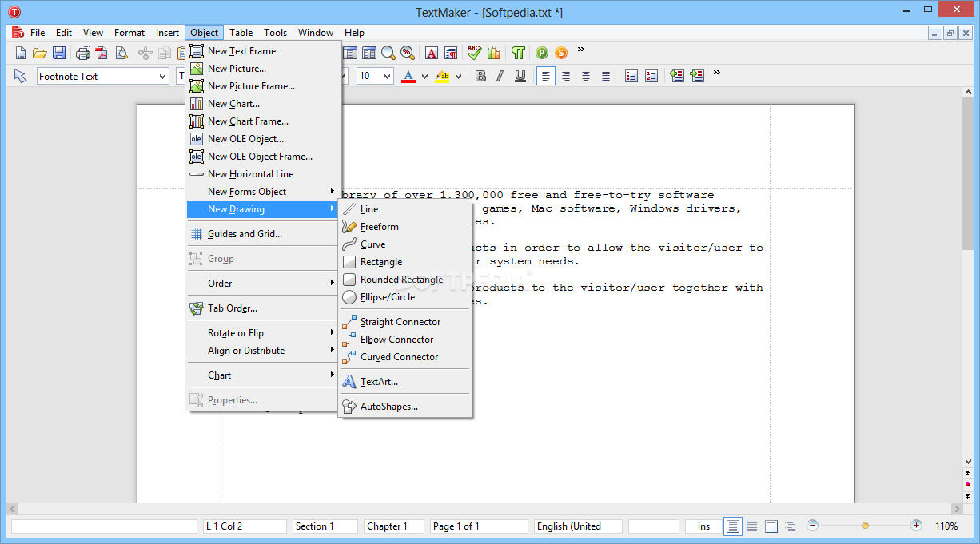Open the Tools menu
This screenshot has height=544, width=980.
click(x=276, y=33)
